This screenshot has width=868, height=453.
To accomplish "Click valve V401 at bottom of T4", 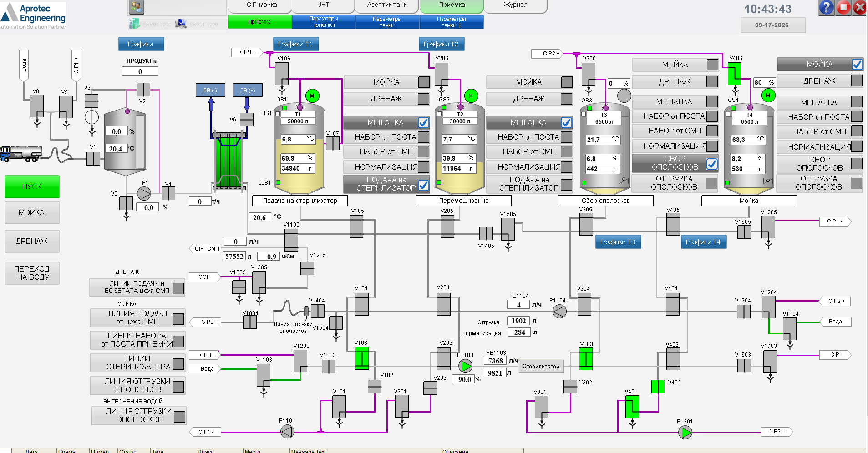I will pos(632,406).
